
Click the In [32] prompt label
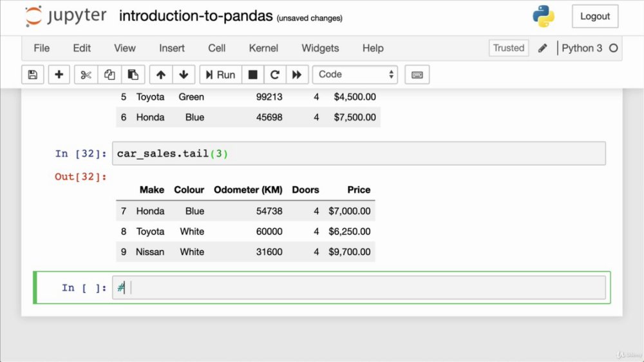coord(81,154)
